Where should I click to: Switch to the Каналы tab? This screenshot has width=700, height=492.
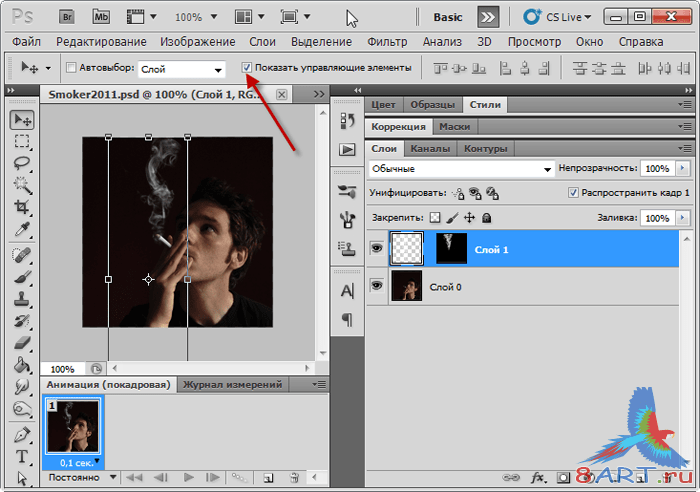(x=430, y=148)
